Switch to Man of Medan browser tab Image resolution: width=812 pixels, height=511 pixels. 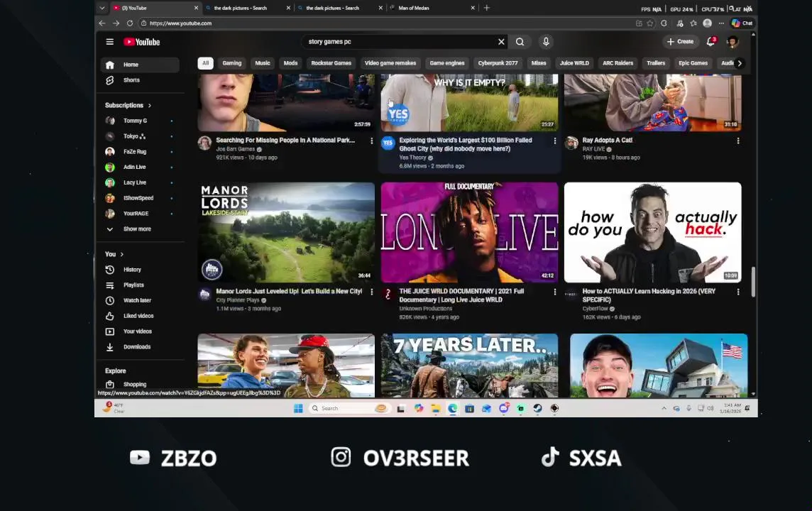pos(432,8)
